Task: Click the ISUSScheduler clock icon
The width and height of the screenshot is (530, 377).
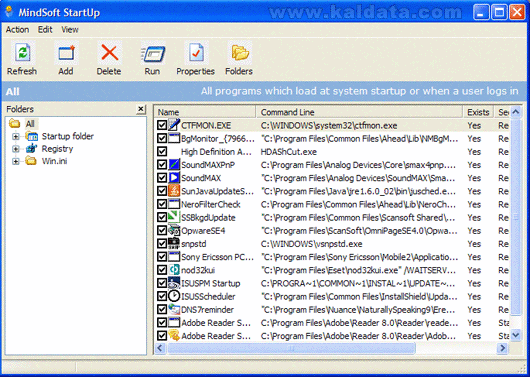Action: pos(174,296)
